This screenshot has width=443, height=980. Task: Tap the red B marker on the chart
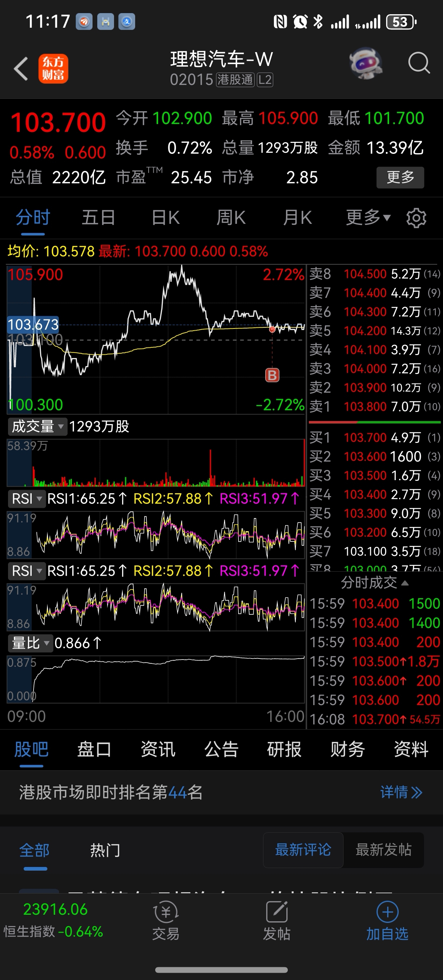tap(272, 375)
